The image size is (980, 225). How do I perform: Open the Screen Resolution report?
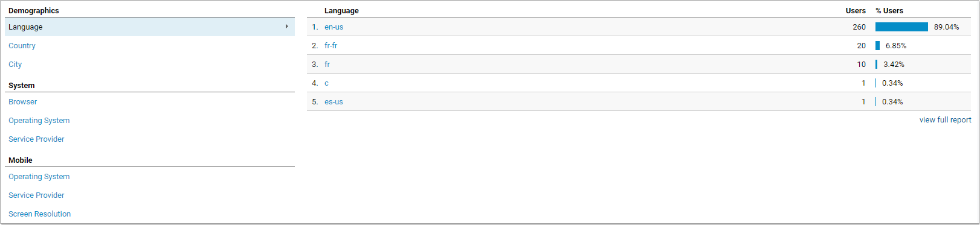pyautogui.click(x=39, y=214)
